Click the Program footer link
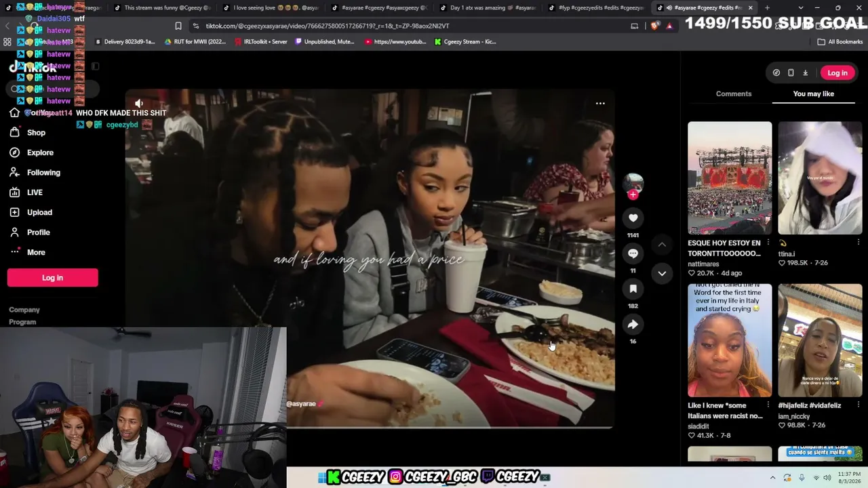 pos(22,322)
